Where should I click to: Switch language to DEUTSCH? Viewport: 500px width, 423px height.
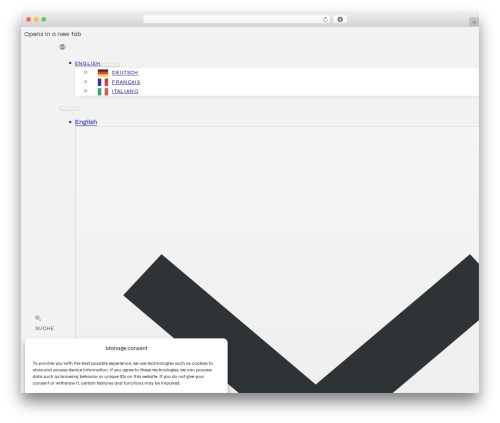125,73
